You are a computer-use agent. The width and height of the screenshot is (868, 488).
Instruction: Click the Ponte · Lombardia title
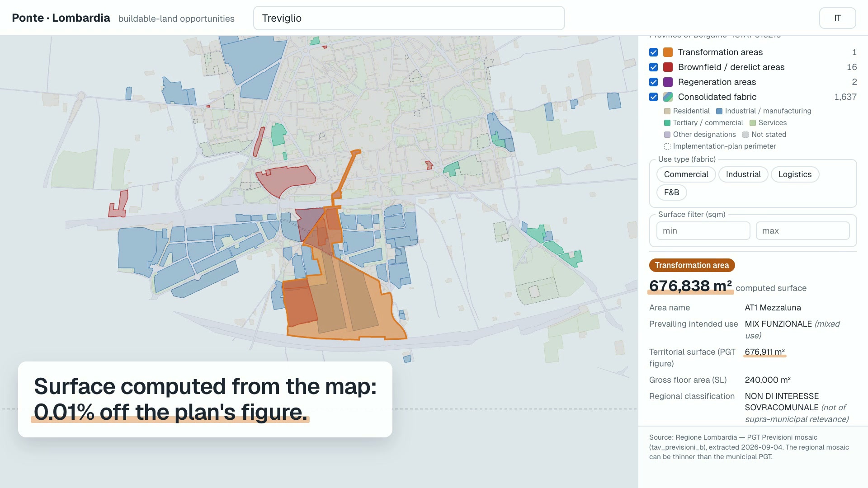pyautogui.click(x=61, y=18)
